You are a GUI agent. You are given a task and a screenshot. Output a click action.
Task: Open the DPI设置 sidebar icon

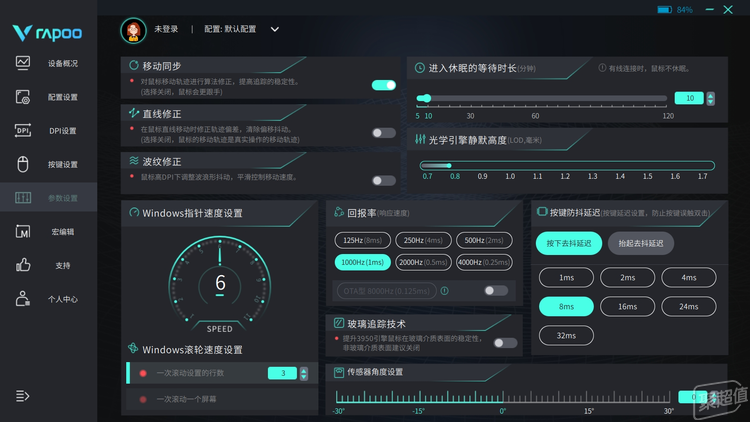click(22, 130)
